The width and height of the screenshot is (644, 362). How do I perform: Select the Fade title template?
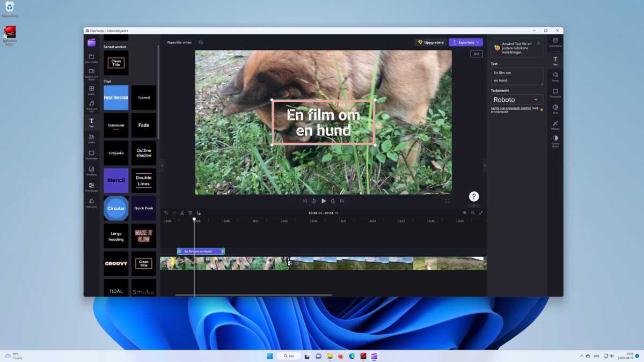pos(143,125)
